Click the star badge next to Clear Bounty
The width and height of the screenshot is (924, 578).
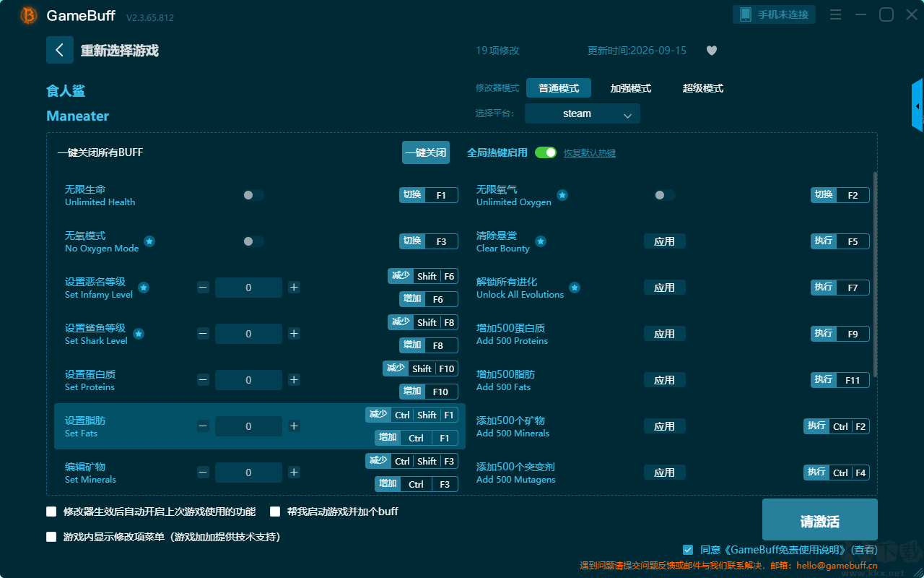tap(541, 241)
